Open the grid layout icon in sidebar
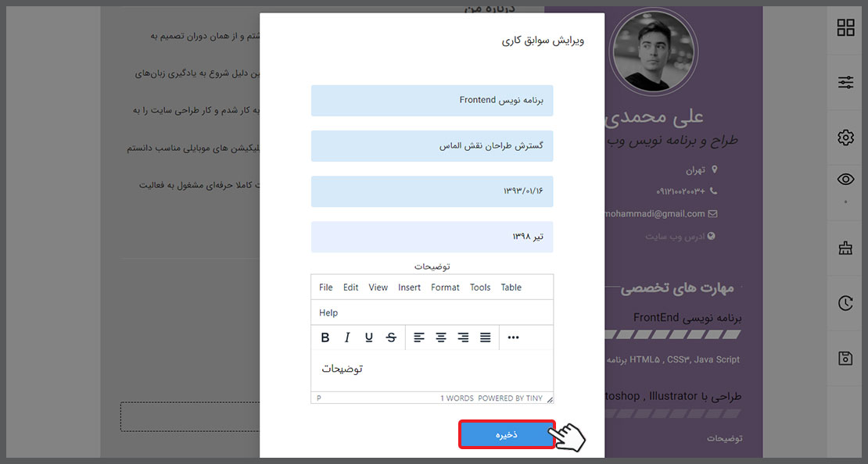Viewport: 868px width, 464px height. tap(845, 28)
